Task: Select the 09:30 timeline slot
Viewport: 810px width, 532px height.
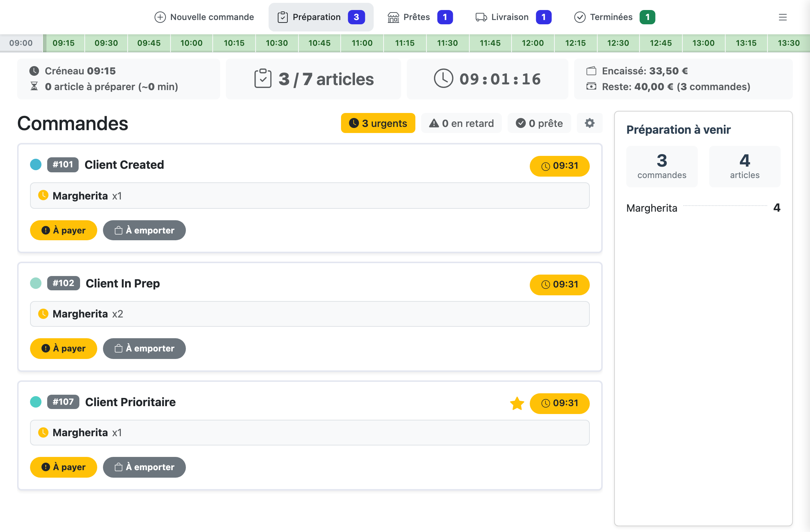Action: click(106, 43)
